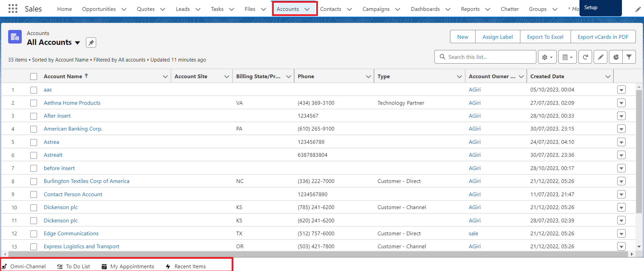Open row actions for Astrea

click(621, 142)
